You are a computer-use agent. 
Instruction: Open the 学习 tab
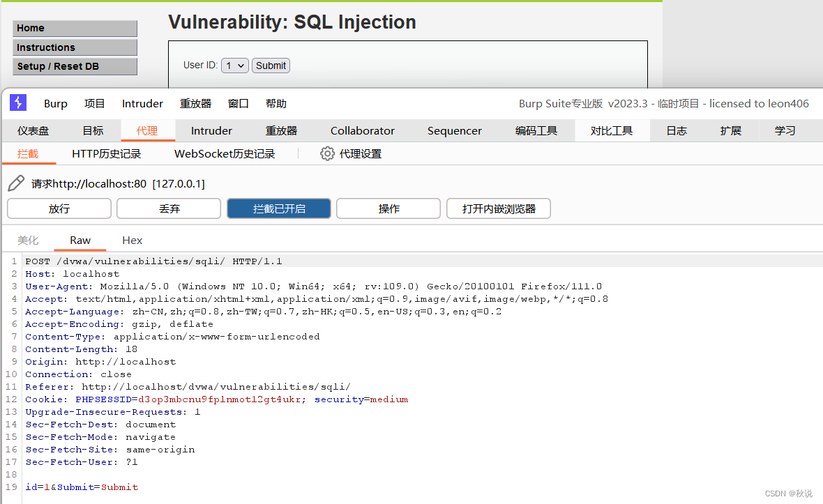tap(785, 130)
